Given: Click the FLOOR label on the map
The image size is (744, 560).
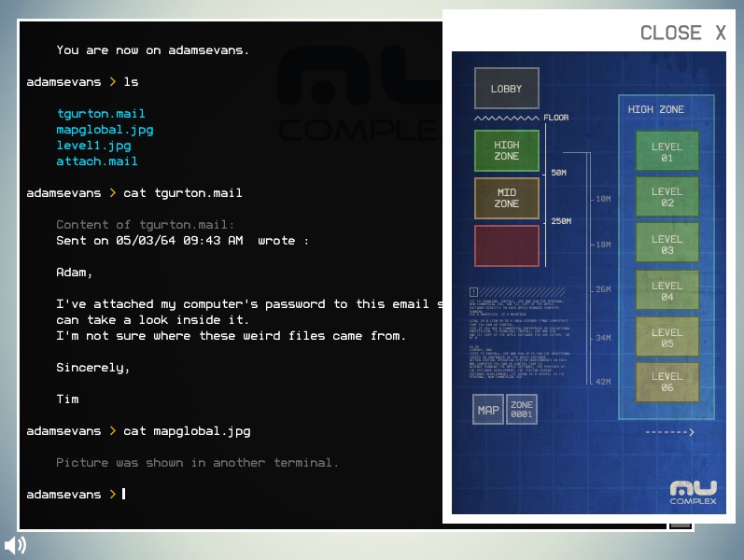Looking at the screenshot, I should (x=555, y=118).
